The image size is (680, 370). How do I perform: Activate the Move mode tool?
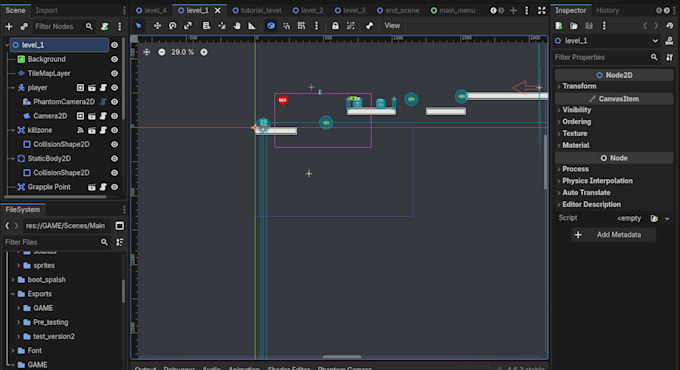157,26
